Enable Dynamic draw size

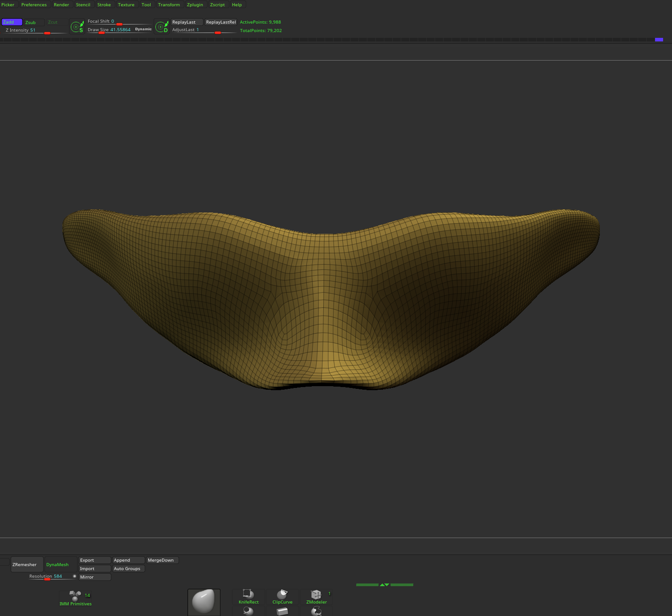tap(143, 29)
